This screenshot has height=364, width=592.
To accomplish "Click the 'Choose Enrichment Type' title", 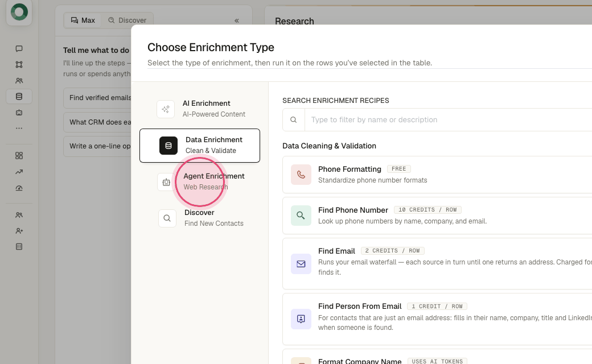I will [211, 48].
